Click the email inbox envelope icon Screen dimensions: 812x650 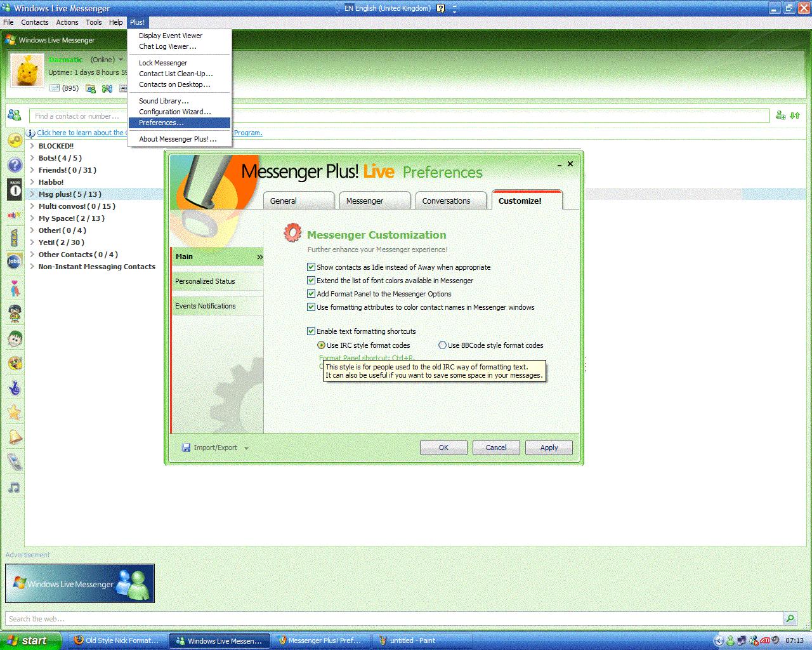(55, 88)
